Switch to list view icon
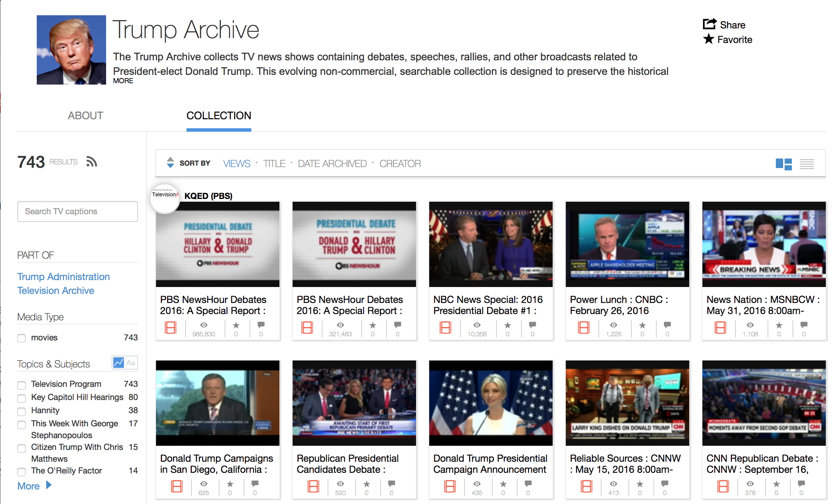 [807, 164]
